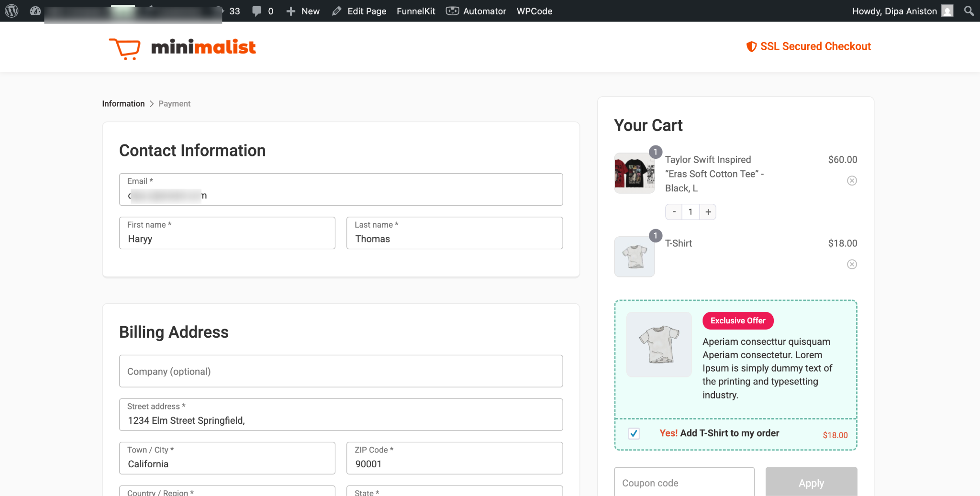Click the minimalist brand name
This screenshot has width=980, height=496.
click(x=203, y=47)
